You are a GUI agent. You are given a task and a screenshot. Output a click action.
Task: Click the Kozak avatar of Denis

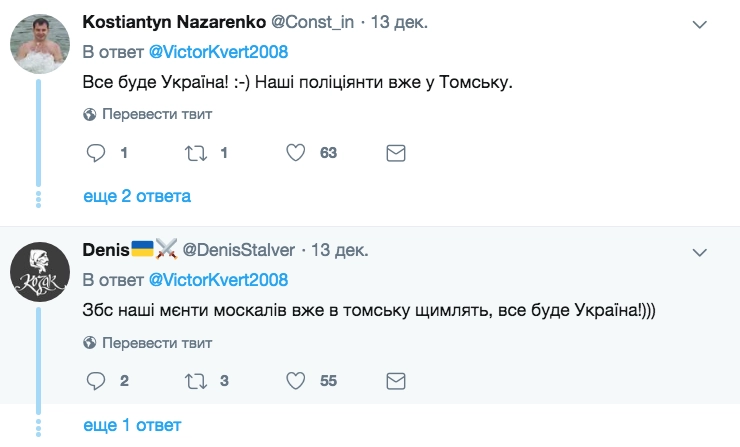point(39,270)
